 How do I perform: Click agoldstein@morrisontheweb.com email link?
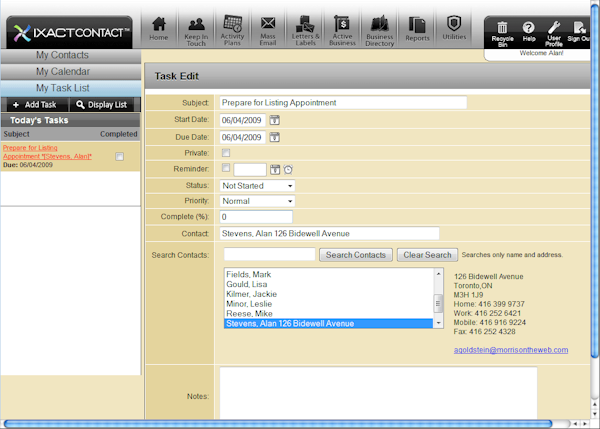(x=510, y=350)
